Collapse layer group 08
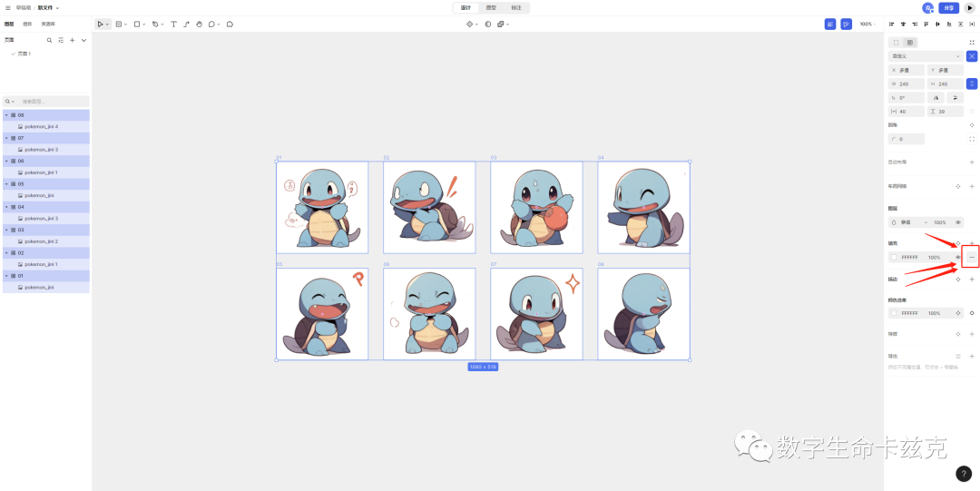980x491 pixels. (x=6, y=115)
